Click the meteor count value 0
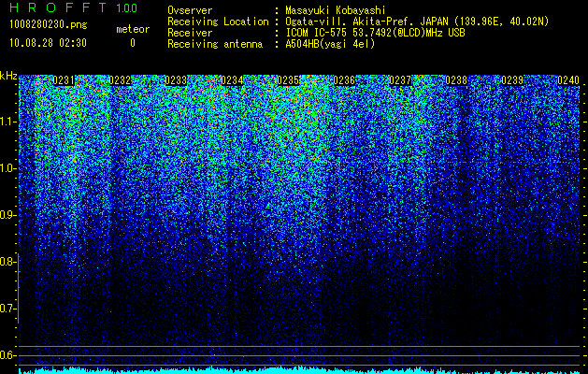 pyautogui.click(x=133, y=43)
